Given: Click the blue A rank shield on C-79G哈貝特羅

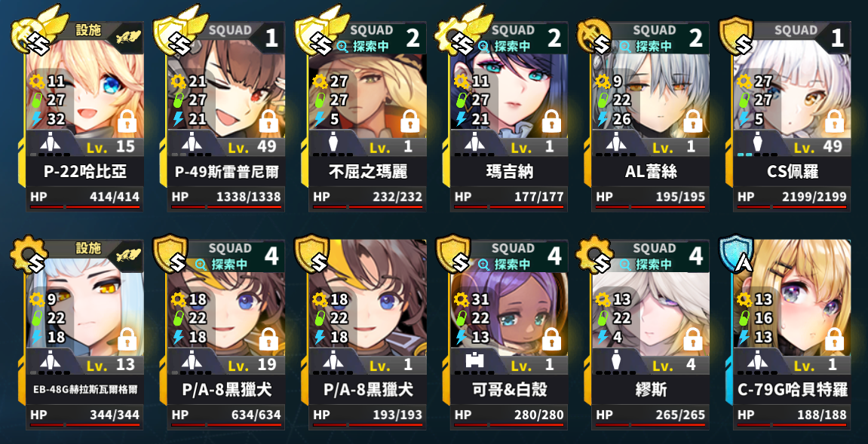Looking at the screenshot, I should (x=735, y=256).
